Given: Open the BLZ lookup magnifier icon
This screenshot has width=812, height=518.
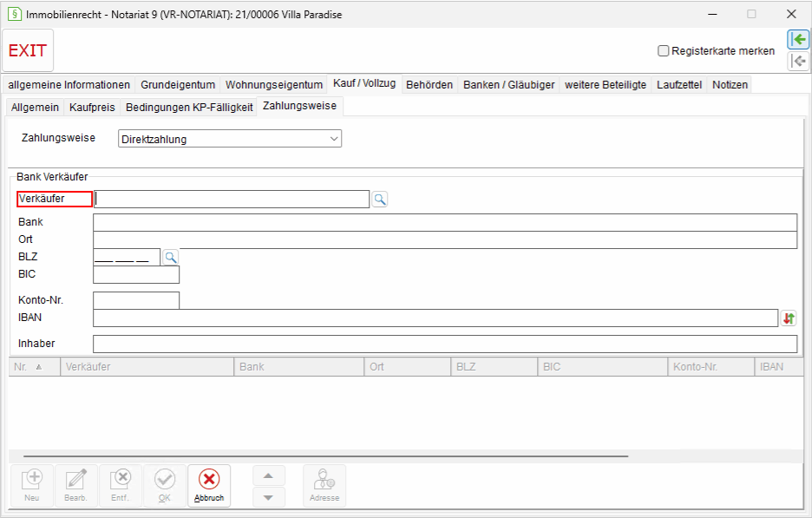Looking at the screenshot, I should [170, 257].
